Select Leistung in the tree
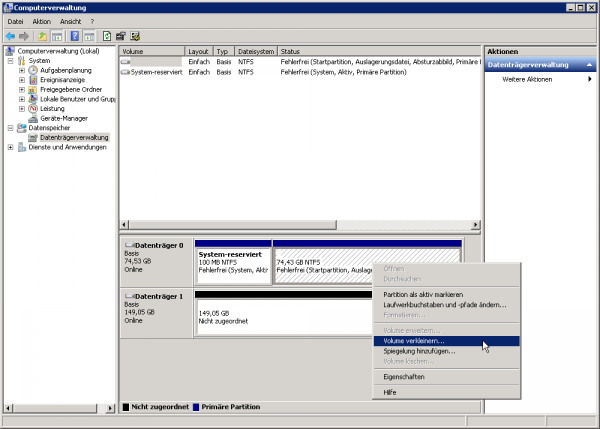The height and width of the screenshot is (429, 600). click(x=54, y=108)
